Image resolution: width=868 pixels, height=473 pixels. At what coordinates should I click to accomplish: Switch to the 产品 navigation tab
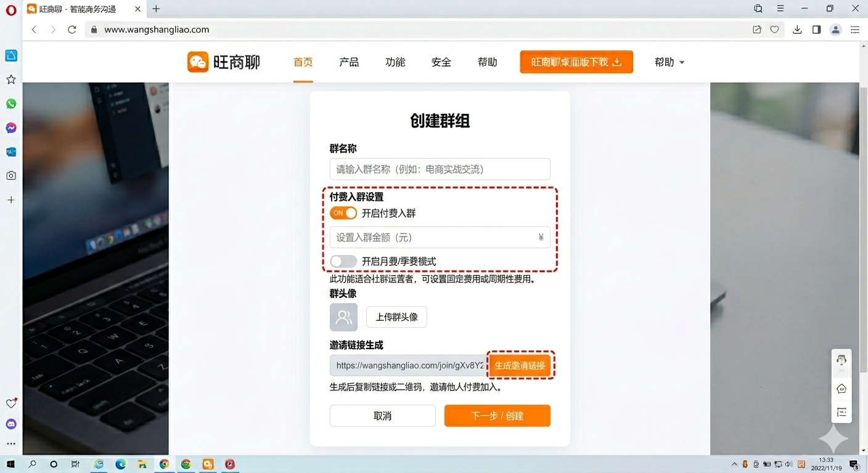coord(349,62)
